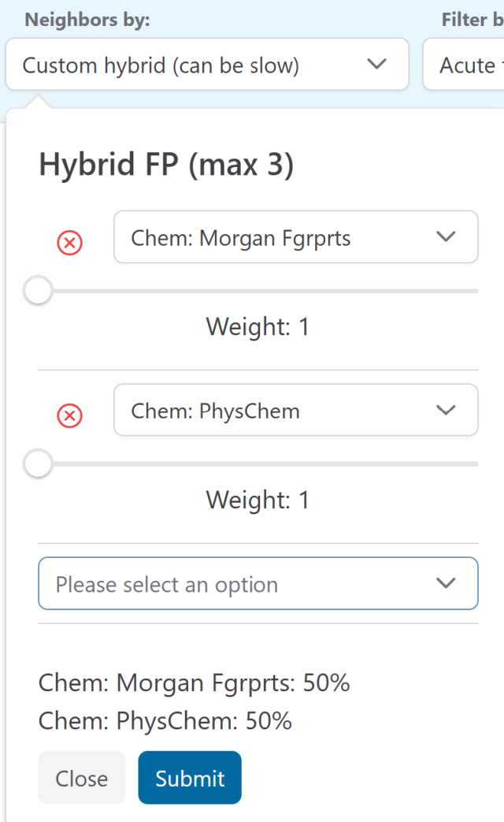Open the Chem: Morgan Fgrprts fingerprint selector
Image resolution: width=504 pixels, height=822 pixels.
[x=295, y=236]
